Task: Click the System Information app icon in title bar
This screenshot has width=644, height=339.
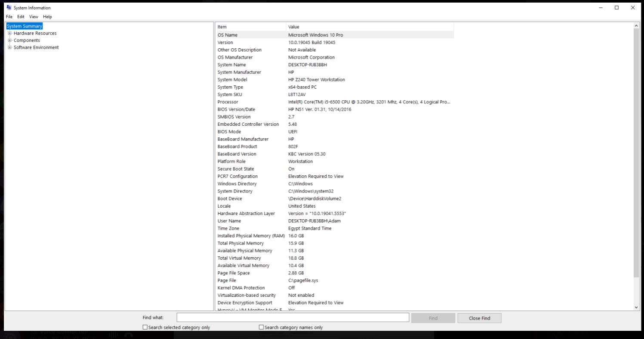Action: (9, 8)
